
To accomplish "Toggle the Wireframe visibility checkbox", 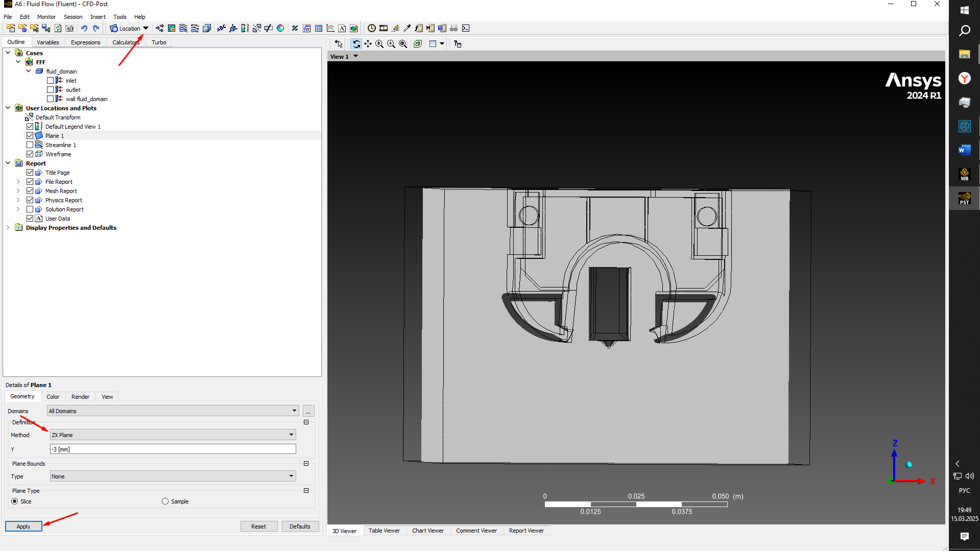I will click(x=30, y=154).
